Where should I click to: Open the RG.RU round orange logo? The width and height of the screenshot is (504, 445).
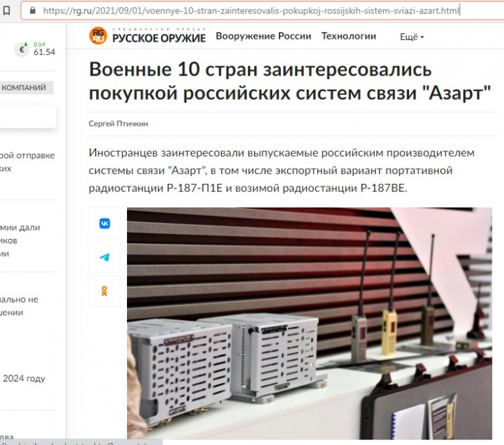tap(98, 35)
